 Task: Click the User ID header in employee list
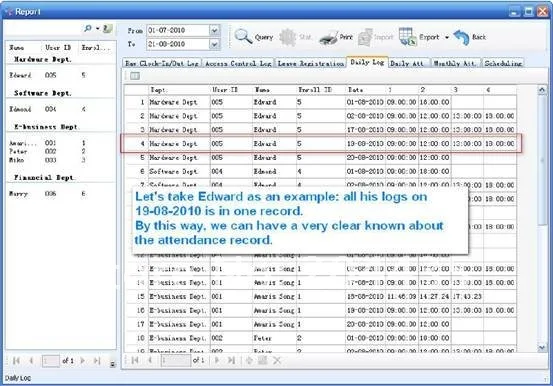(58, 47)
